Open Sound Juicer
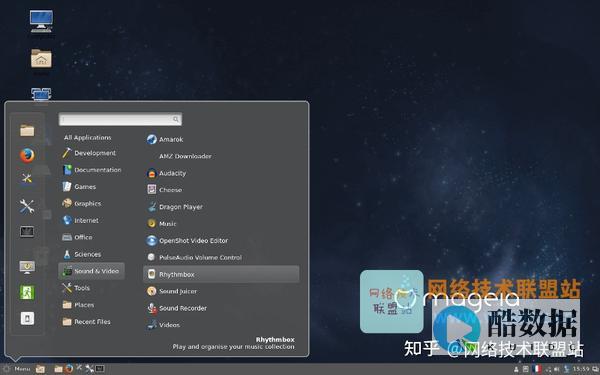The height and width of the screenshot is (375, 600). coord(172,291)
